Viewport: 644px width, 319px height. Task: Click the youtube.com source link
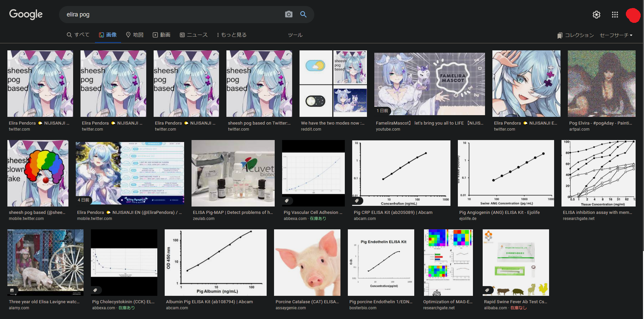[x=388, y=129]
